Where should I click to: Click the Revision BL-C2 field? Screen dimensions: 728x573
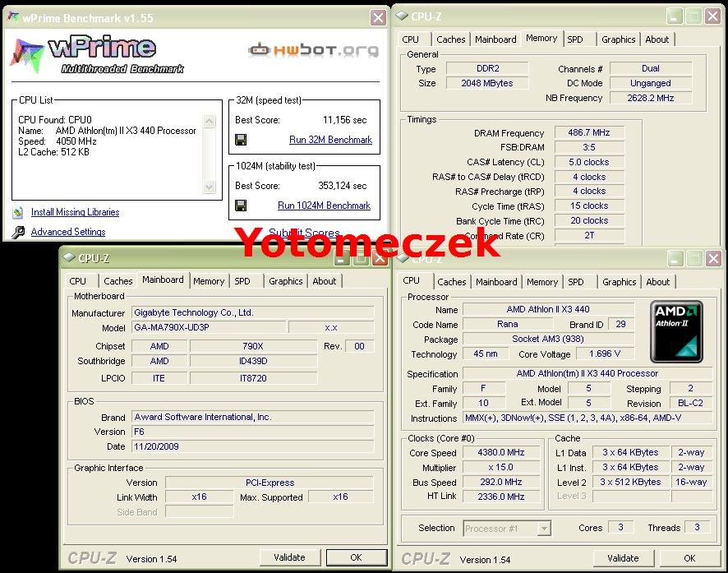[690, 403]
